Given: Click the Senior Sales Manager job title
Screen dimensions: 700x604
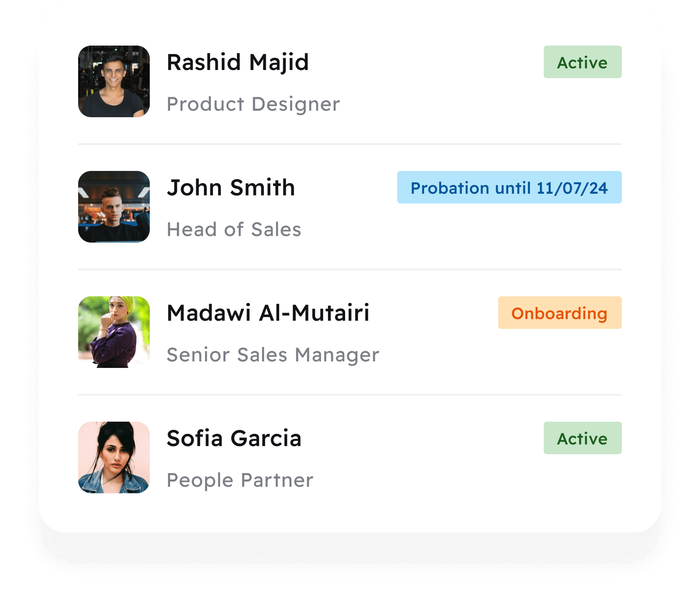Looking at the screenshot, I should (x=273, y=355).
